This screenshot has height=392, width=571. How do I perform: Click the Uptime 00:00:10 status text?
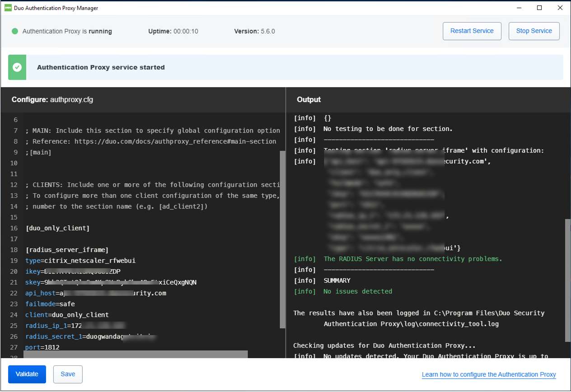point(173,31)
